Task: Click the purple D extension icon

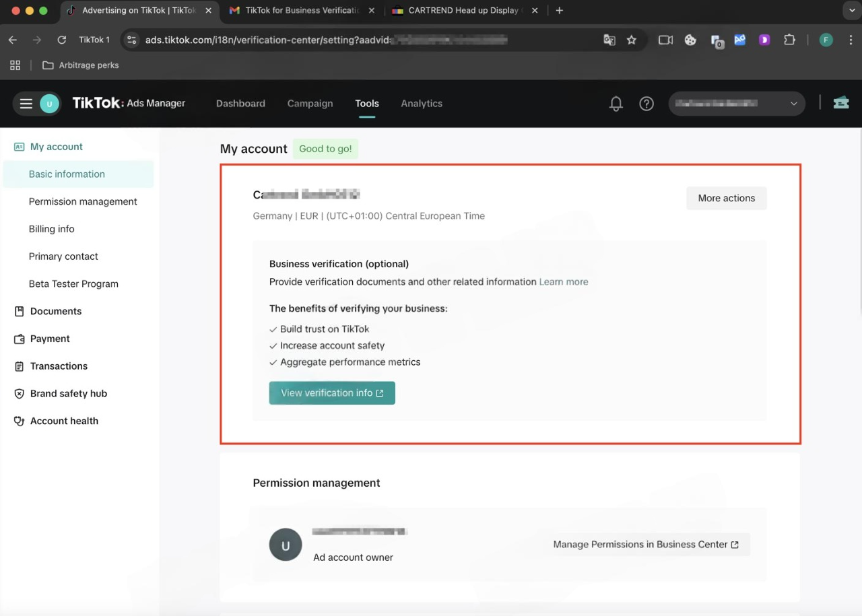Action: point(764,40)
